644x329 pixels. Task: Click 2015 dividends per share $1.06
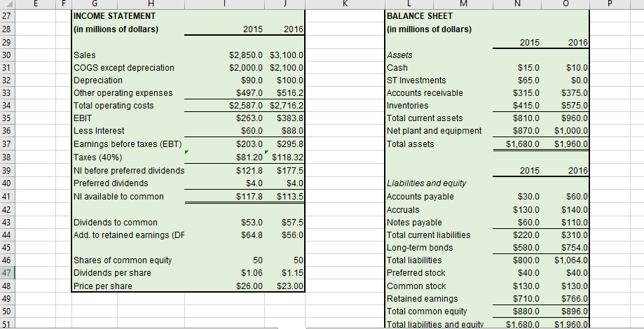point(251,273)
